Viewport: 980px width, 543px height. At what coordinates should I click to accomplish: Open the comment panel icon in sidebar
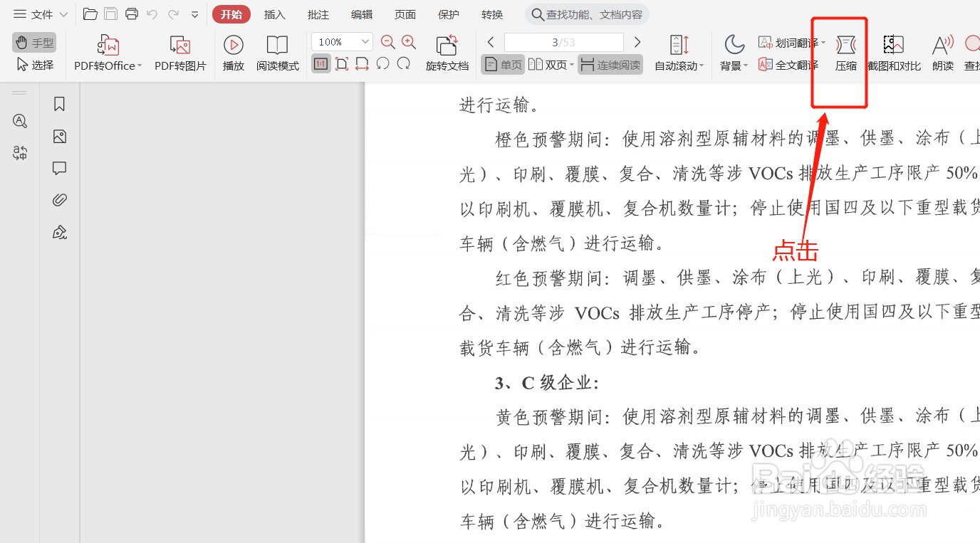click(x=58, y=168)
